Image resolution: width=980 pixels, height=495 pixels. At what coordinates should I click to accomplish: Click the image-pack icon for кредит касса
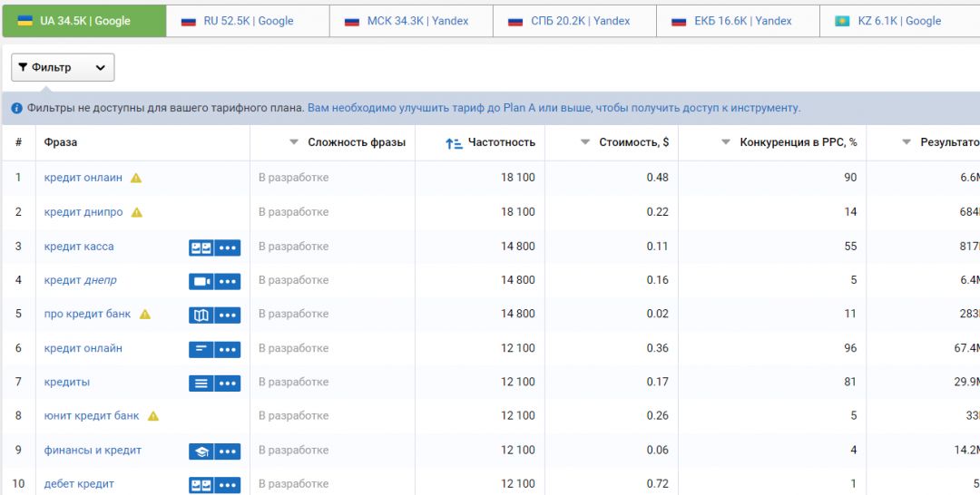(201, 247)
